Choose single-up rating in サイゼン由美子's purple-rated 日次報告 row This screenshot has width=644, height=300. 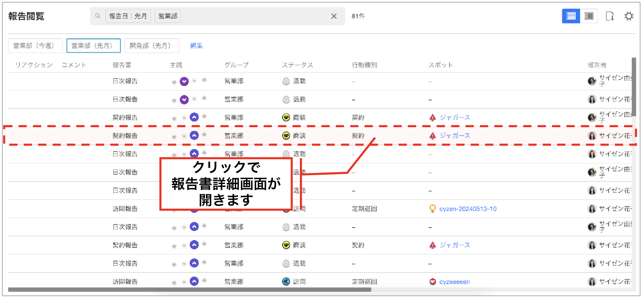point(194,81)
